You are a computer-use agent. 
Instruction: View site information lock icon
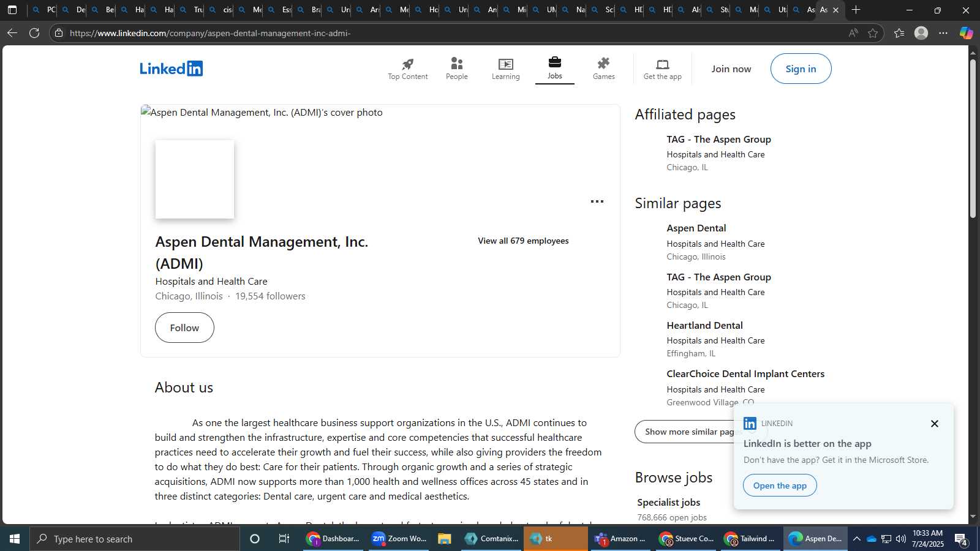pos(59,33)
